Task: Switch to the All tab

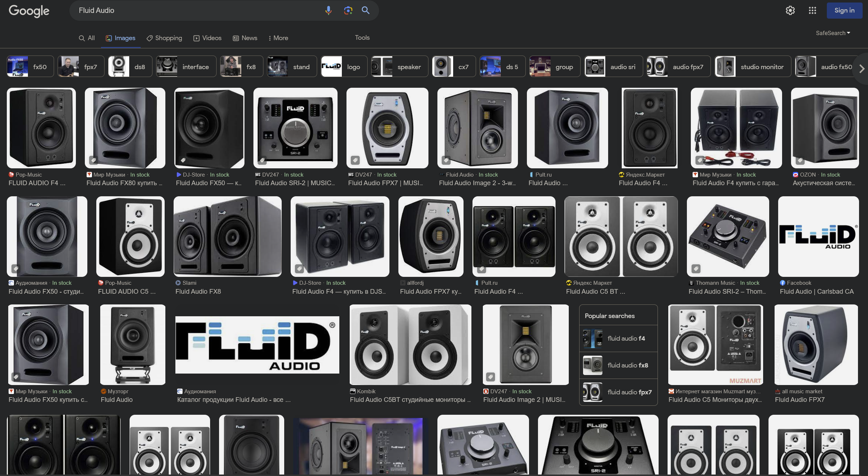Action: point(87,38)
